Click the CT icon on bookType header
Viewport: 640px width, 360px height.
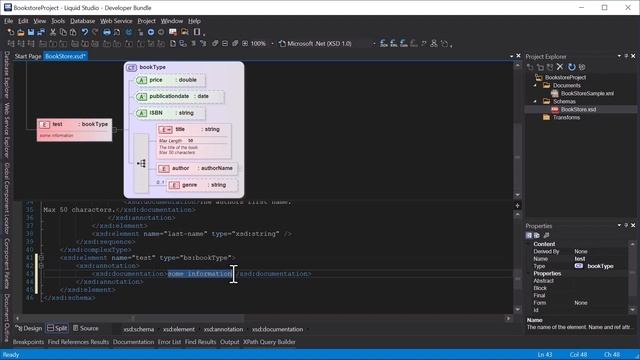click(131, 67)
